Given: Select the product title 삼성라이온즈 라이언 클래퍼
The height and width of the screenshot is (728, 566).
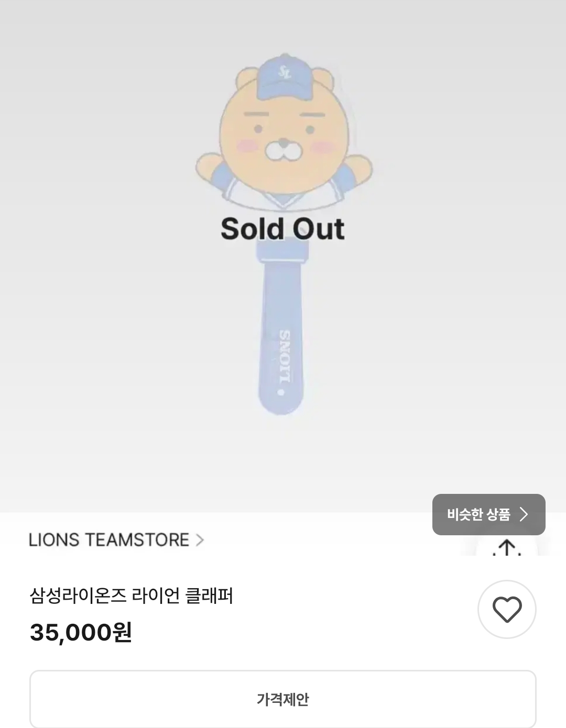Looking at the screenshot, I should point(132,595).
